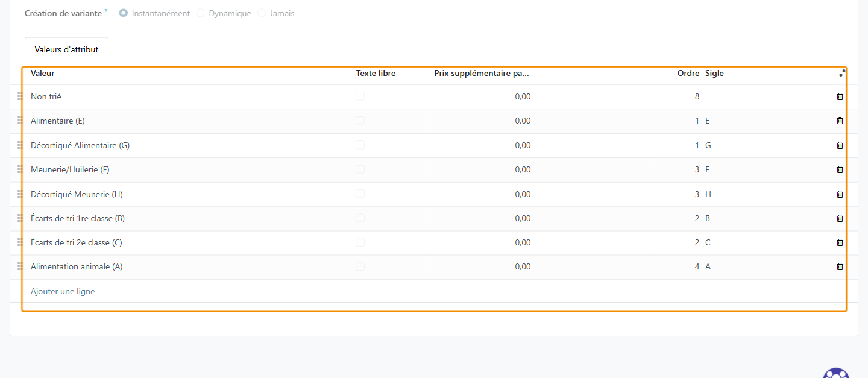868x378 pixels.
Task: Click the handle of Décortiqué Meunerie (H)
Action: click(x=19, y=194)
